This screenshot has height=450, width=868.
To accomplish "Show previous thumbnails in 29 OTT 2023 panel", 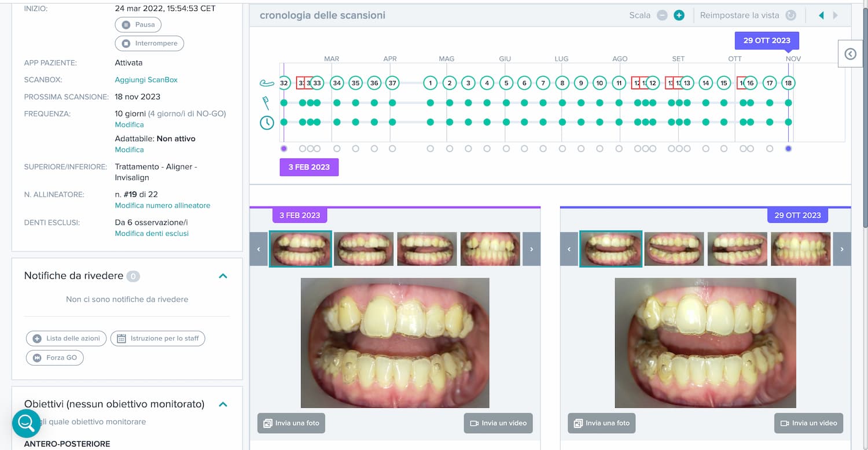I will point(569,249).
